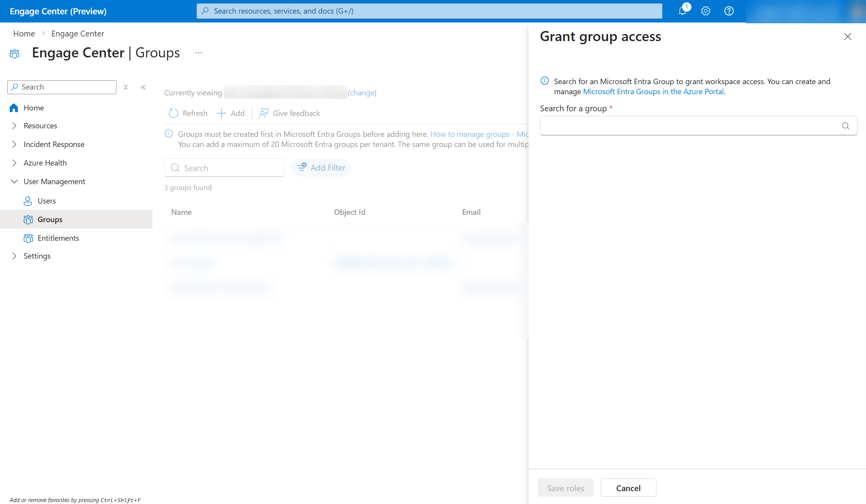The height and width of the screenshot is (504, 866).
Task: Sort by the Name column header
Action: (x=182, y=212)
